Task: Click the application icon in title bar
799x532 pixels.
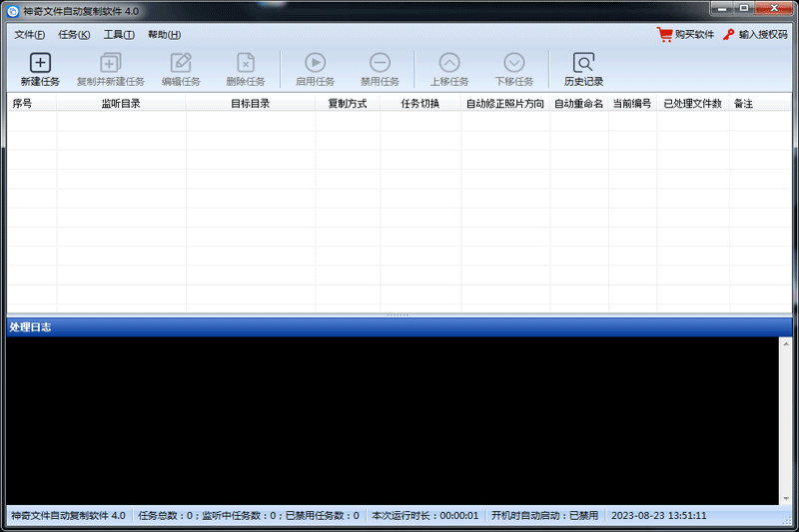Action: [13, 11]
